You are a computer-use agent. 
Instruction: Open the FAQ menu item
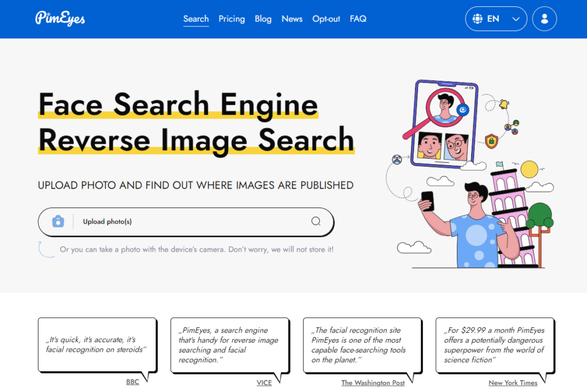[358, 19]
